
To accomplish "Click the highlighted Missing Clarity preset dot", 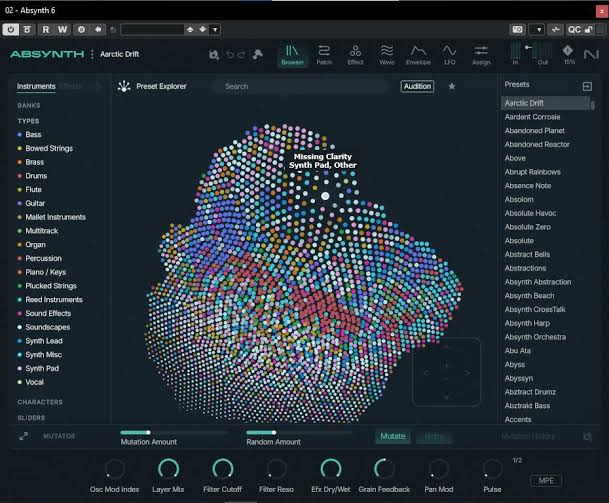I will pyautogui.click(x=325, y=196).
